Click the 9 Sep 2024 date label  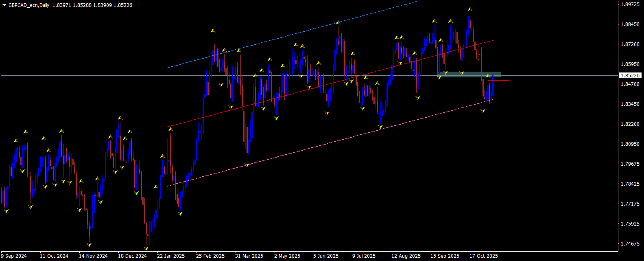(14, 256)
